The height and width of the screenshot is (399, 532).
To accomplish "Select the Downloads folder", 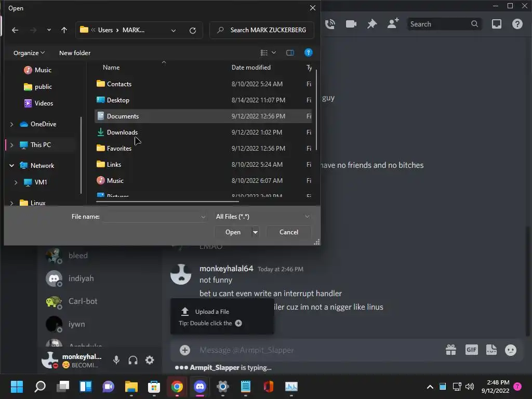I will point(203,132).
